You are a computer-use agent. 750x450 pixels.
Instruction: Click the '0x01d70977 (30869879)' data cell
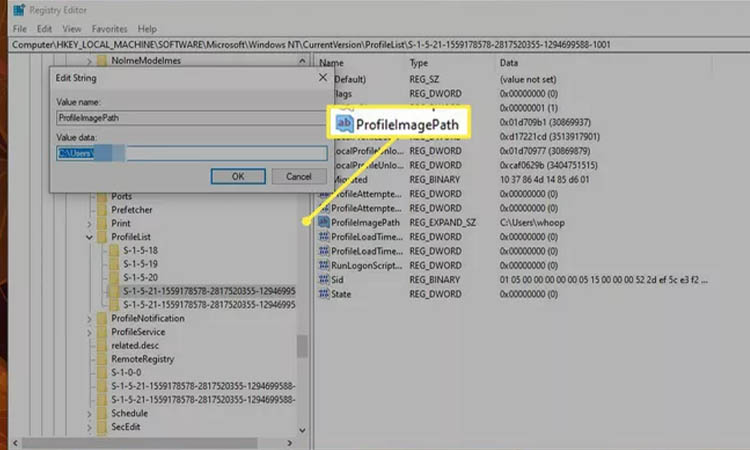coord(545,151)
